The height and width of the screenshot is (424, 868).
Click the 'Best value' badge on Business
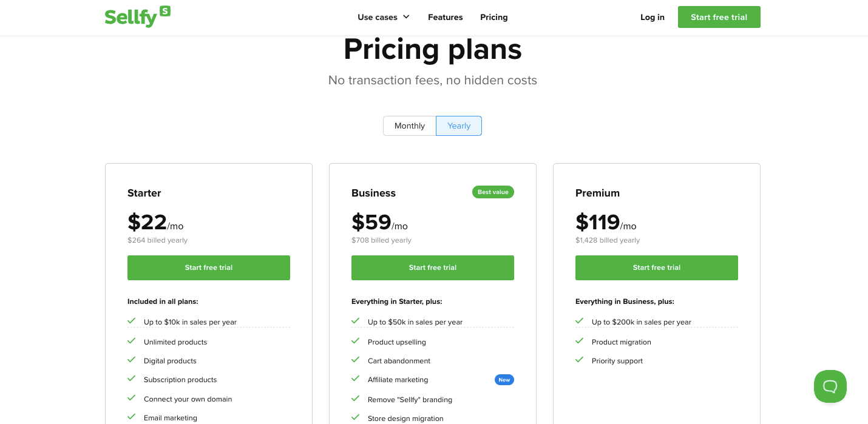pos(493,192)
